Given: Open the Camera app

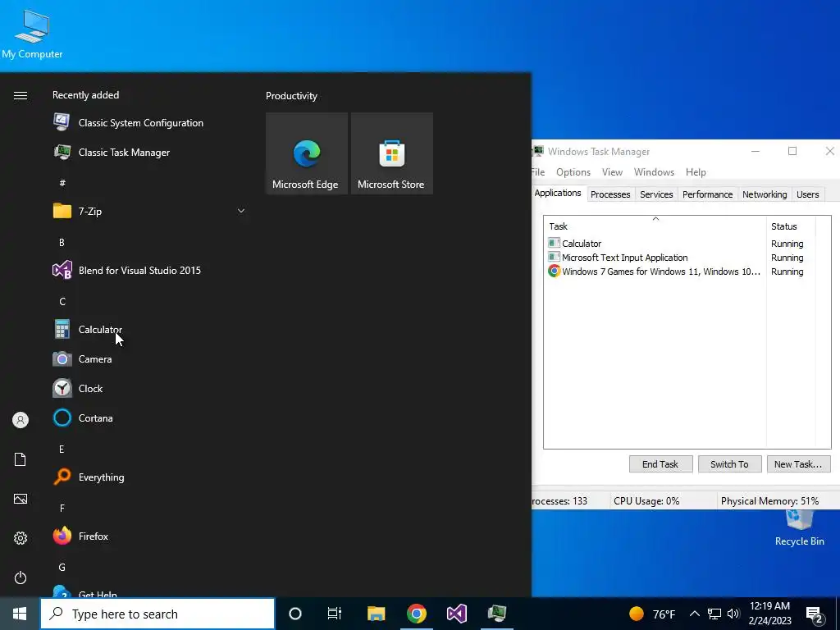Looking at the screenshot, I should [x=83, y=359].
